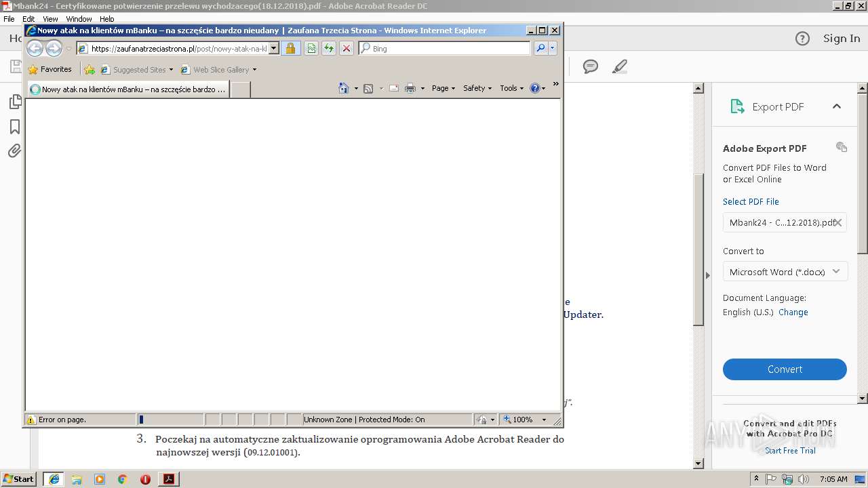Click the blue Help question mark icon
The width and height of the screenshot is (868, 488).
(x=535, y=88)
